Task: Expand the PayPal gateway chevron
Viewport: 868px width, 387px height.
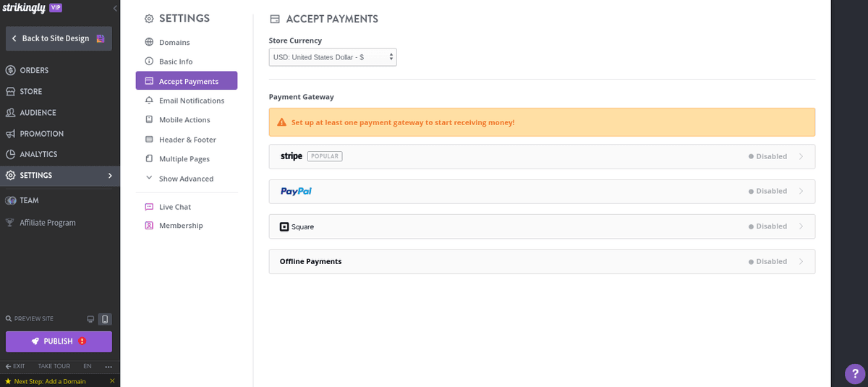Action: [801, 192]
